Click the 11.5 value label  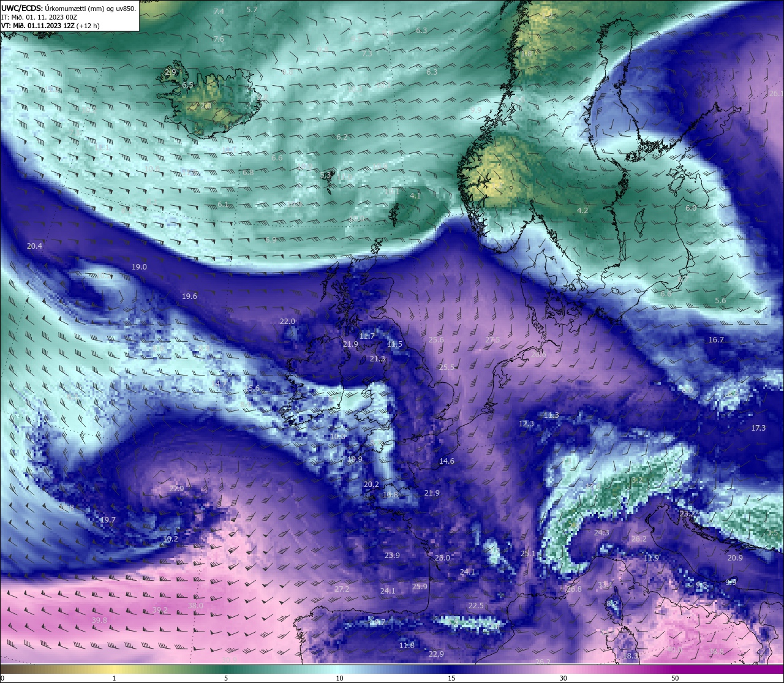(394, 344)
